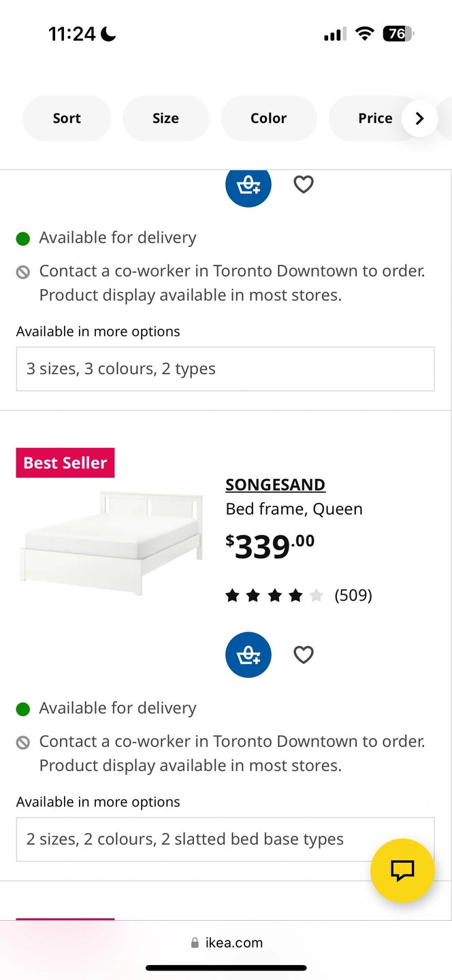
Task: Tap add-to-cart icon for top product
Action: (x=248, y=184)
